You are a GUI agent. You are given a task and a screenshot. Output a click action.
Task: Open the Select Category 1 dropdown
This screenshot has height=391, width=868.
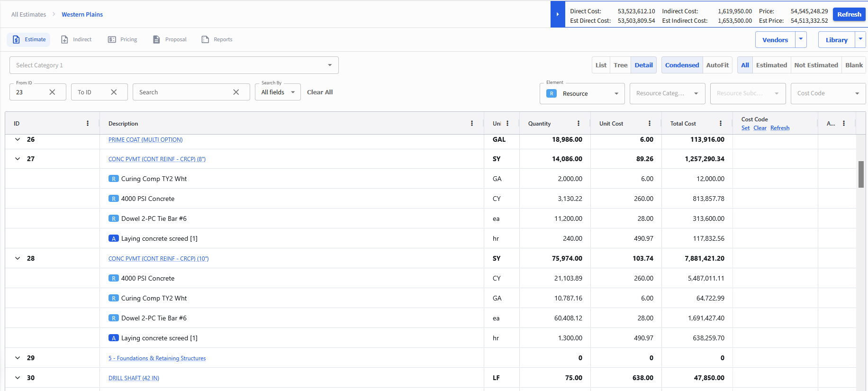174,65
